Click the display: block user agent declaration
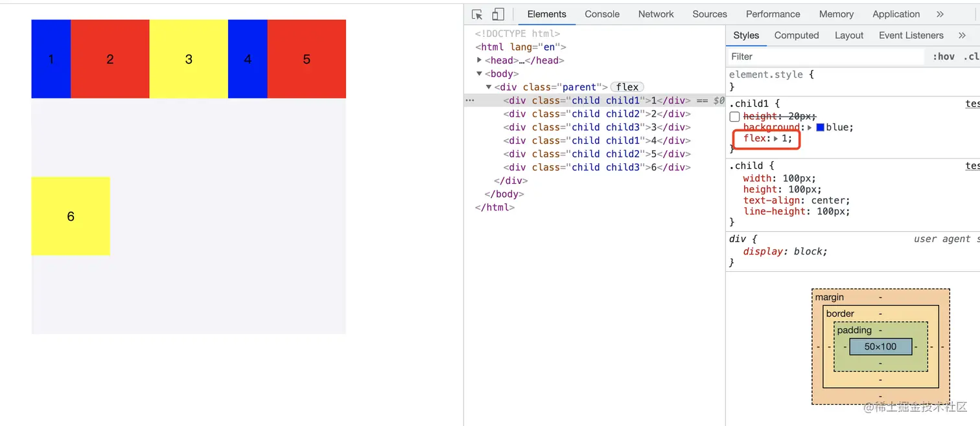The width and height of the screenshot is (980, 426). click(785, 251)
